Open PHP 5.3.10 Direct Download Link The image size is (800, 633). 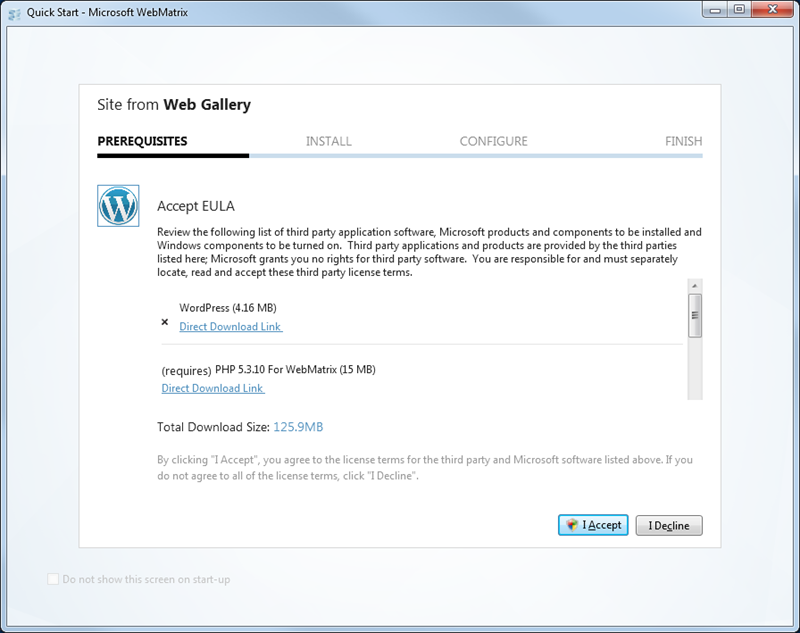[x=213, y=388]
